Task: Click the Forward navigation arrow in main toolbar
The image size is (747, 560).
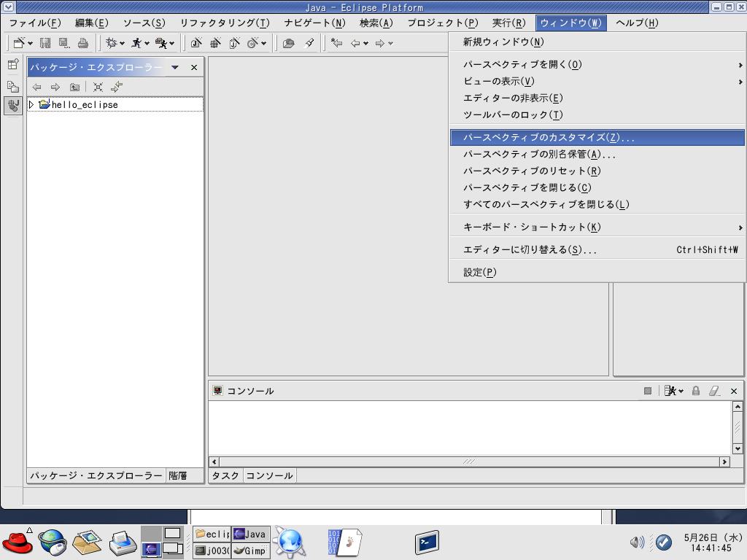Action: click(379, 43)
